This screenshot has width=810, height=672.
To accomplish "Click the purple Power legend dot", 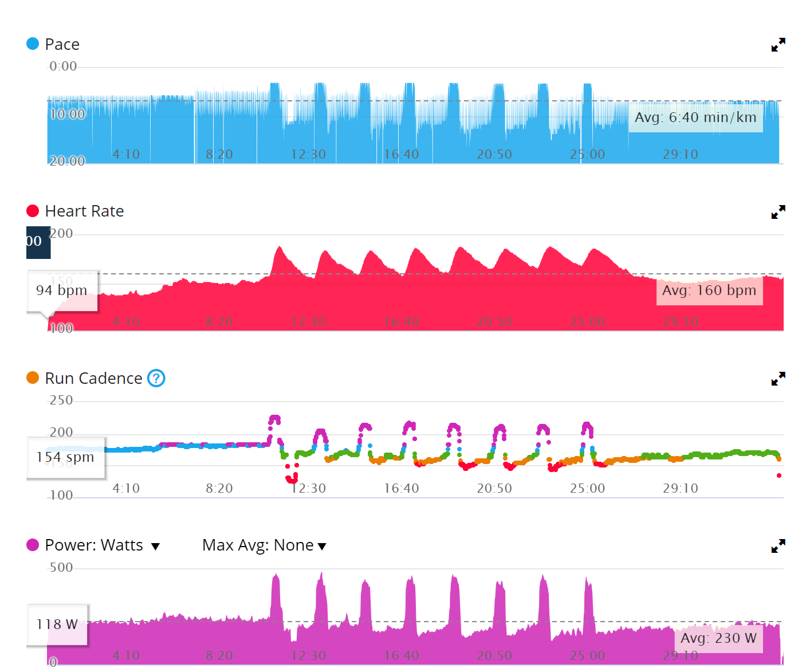I will coord(33,545).
